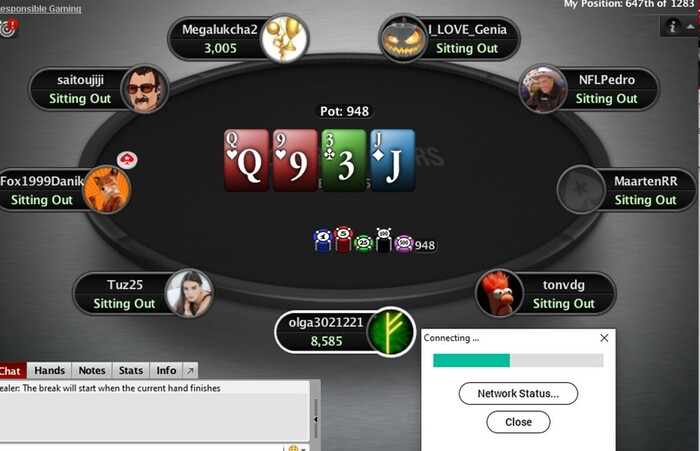Expand the arrow next to info icon
This screenshot has width=700, height=451.
pos(690,27)
